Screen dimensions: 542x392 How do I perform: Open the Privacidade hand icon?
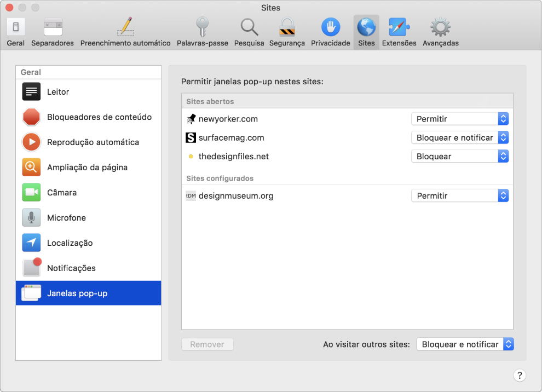click(x=331, y=27)
